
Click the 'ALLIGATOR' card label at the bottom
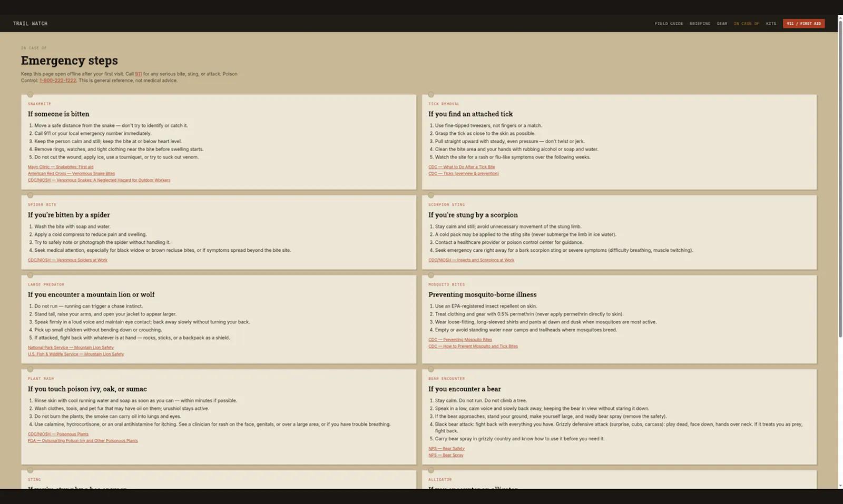point(440,480)
